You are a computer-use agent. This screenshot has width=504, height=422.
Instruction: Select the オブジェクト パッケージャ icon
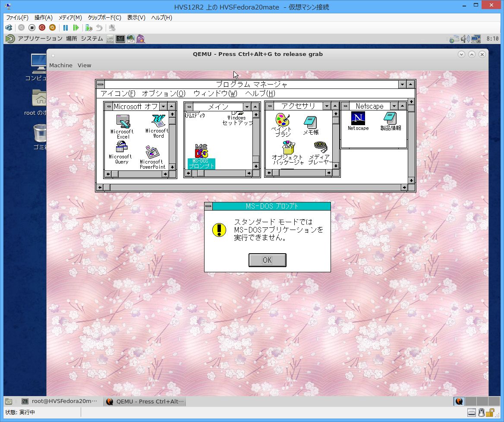pos(288,153)
